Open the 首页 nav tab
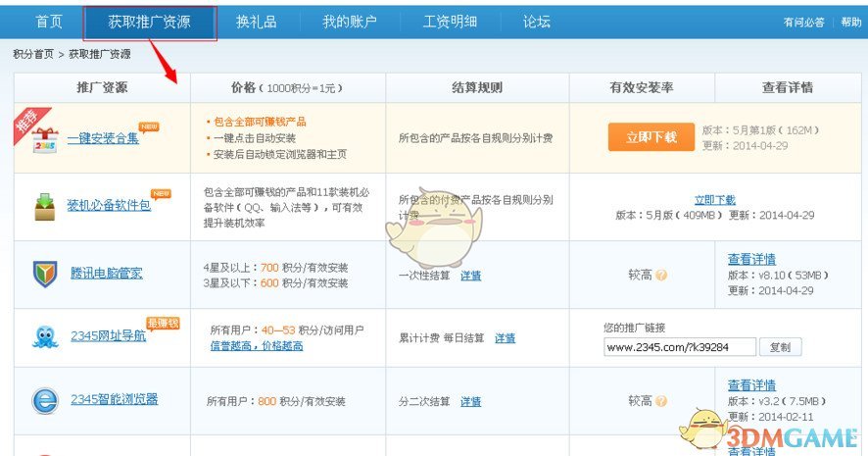Screen dimensions: 868x456 point(49,22)
